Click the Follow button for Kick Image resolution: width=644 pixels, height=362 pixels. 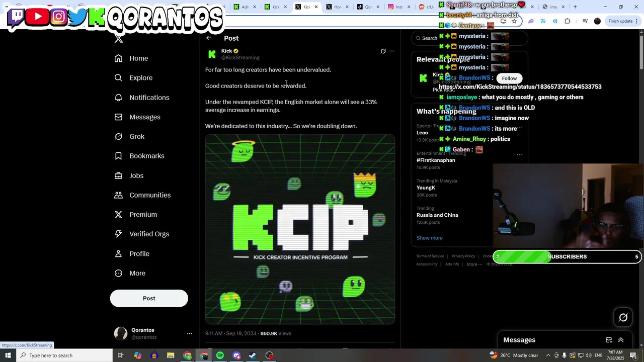[x=509, y=78]
